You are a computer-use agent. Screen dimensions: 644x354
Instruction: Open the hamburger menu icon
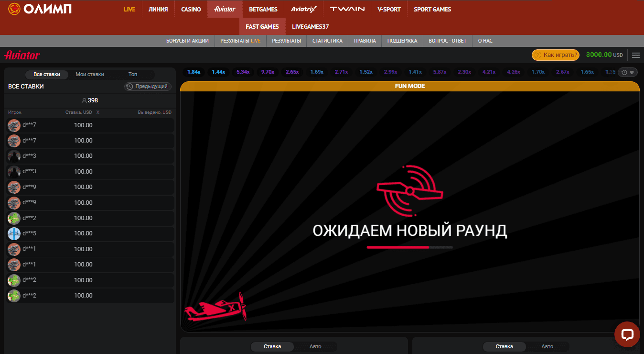[x=636, y=55]
